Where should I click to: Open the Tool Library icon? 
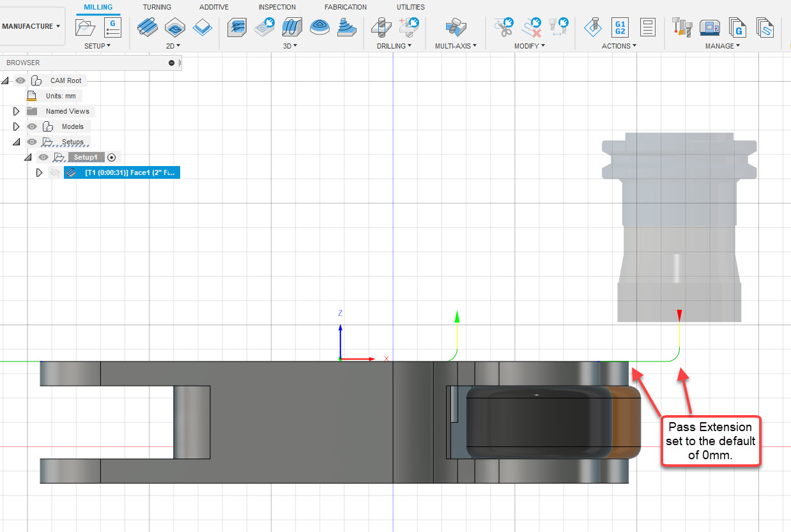(x=681, y=27)
